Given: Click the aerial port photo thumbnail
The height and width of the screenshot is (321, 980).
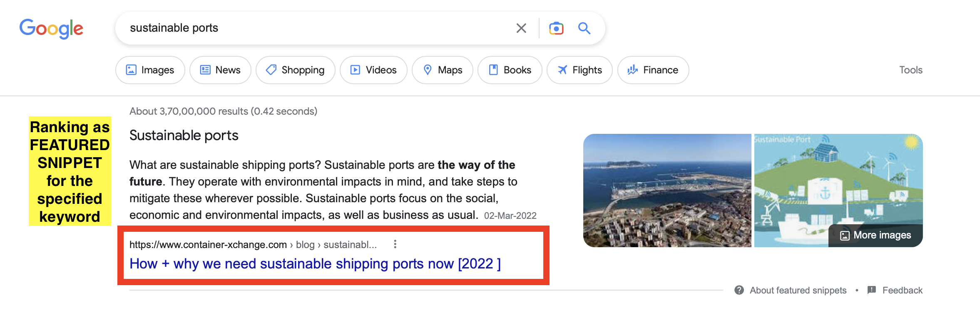Looking at the screenshot, I should tap(667, 191).
